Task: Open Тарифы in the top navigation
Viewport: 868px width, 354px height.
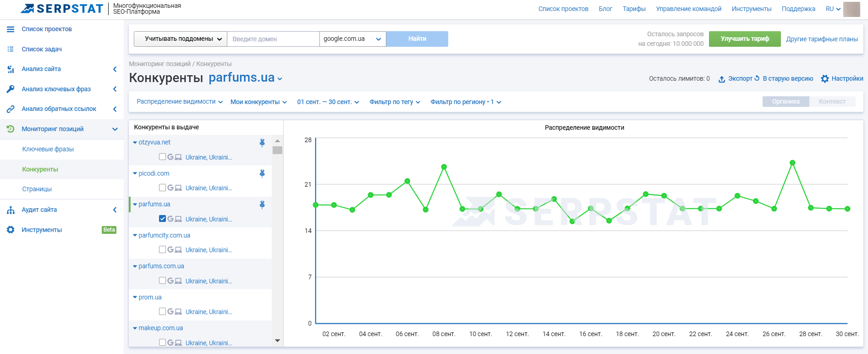Action: (634, 9)
